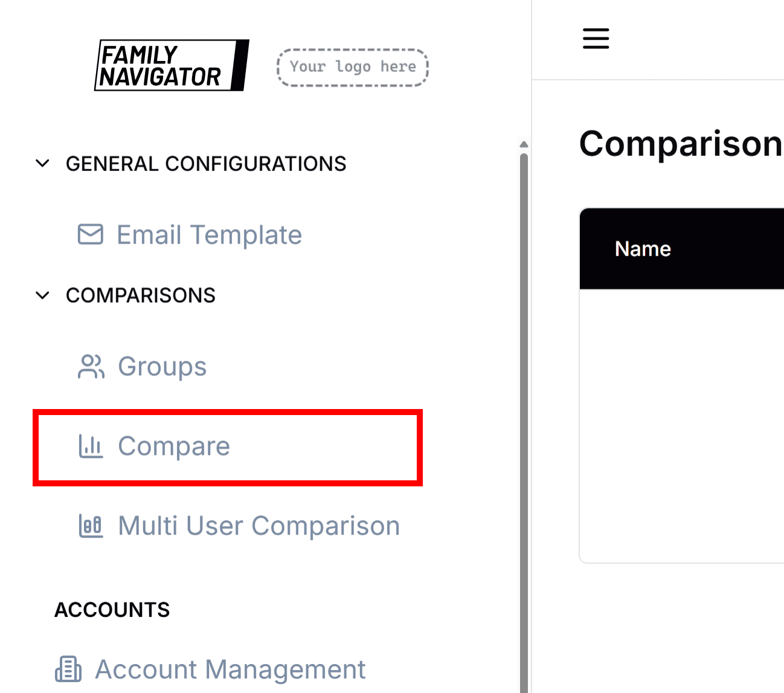Collapse the Comparisons section
Viewport: 784px width, 693px height.
(42, 295)
